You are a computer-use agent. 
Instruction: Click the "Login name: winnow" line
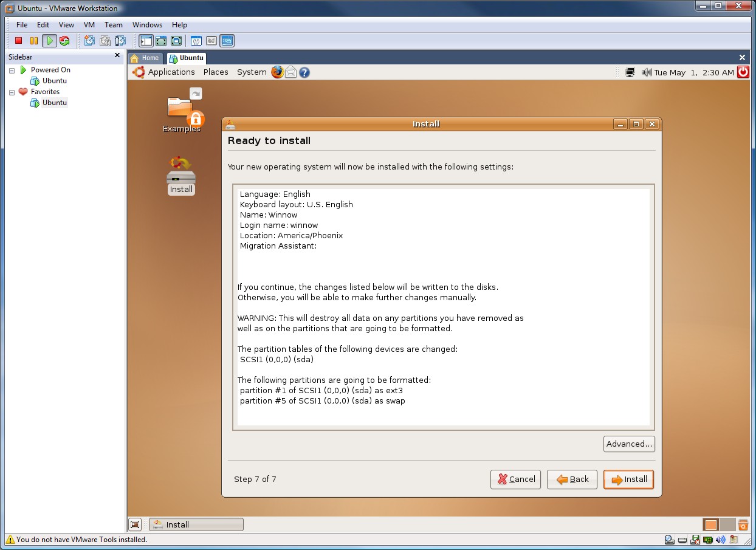point(279,225)
